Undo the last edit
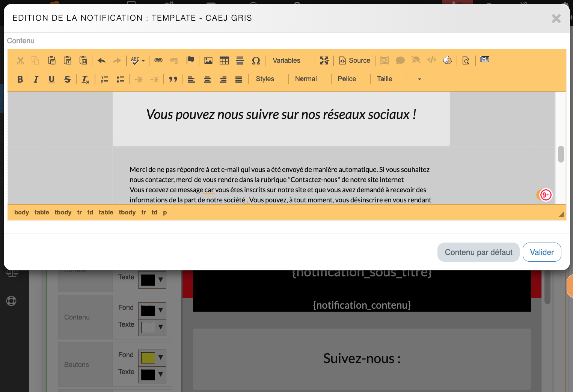 101,60
